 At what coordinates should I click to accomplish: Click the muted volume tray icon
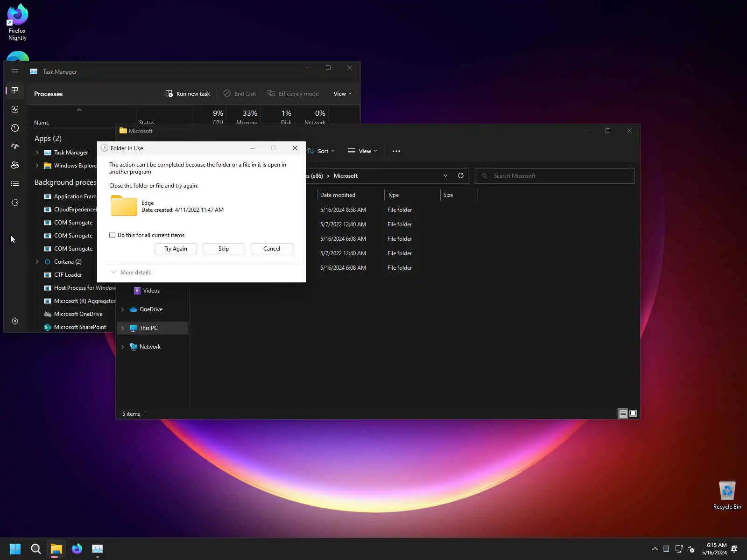pyautogui.click(x=691, y=549)
